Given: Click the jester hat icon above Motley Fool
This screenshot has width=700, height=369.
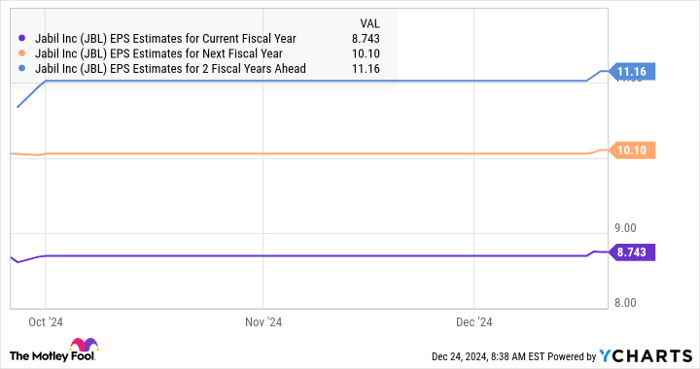Looking at the screenshot, I should coord(84,345).
